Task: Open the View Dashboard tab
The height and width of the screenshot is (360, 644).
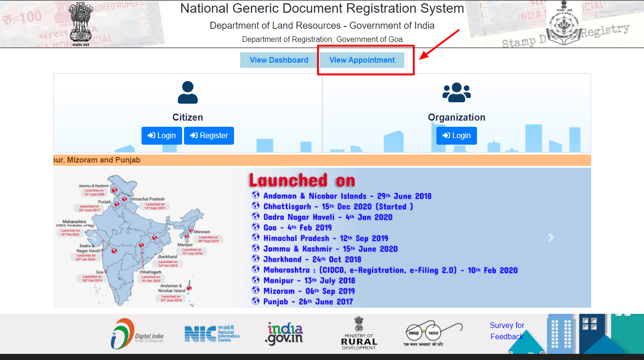Action: coord(279,60)
